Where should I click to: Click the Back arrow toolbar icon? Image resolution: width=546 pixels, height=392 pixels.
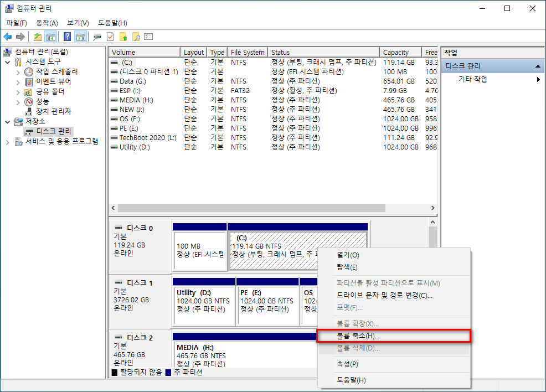coord(8,37)
